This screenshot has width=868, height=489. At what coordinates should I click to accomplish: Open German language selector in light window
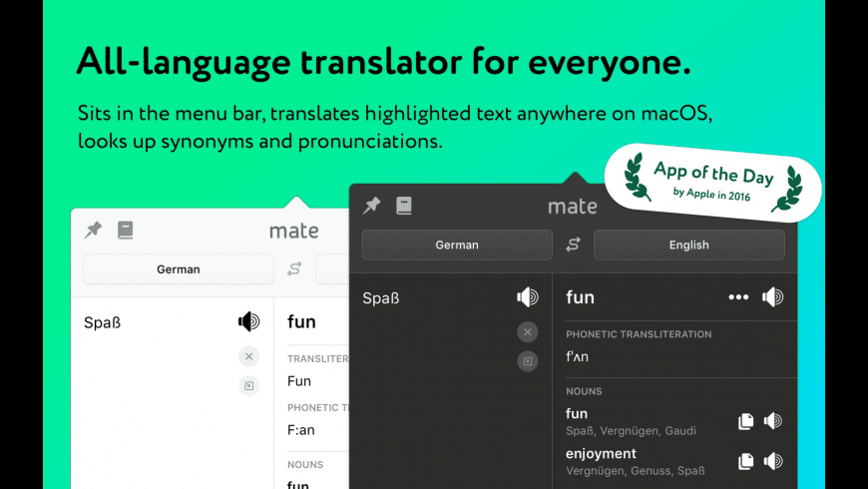pyautogui.click(x=179, y=269)
